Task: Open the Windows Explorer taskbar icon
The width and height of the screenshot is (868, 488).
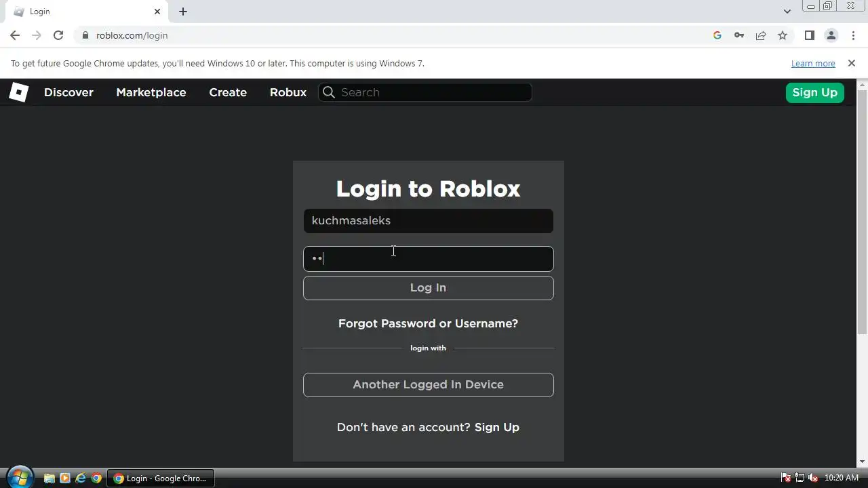Action: coord(50,478)
